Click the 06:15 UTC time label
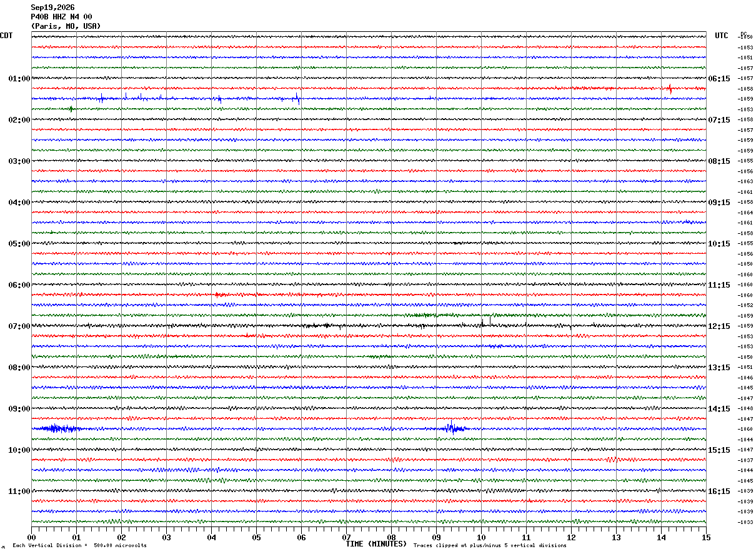The image size is (756, 554). click(719, 79)
